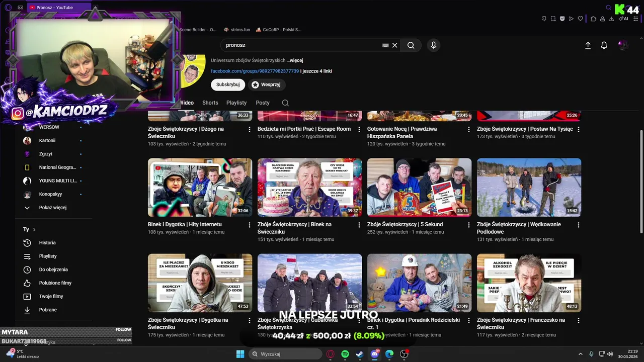Image resolution: width=644 pixels, height=362 pixels.
Task: Open the browser extensions cube icon
Action: point(593,19)
